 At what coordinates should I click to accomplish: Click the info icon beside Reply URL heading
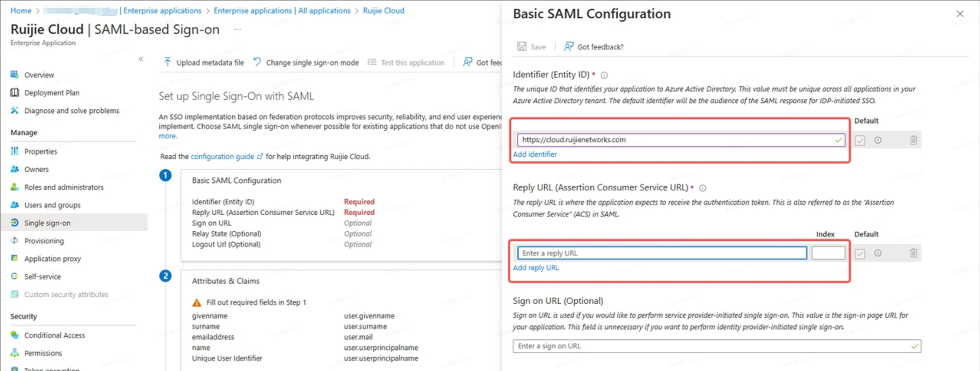point(703,188)
